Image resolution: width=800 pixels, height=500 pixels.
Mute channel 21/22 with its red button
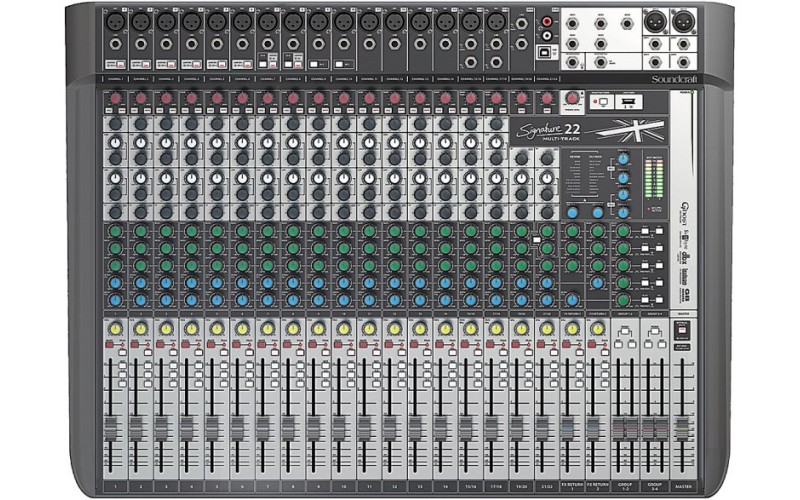tap(540, 345)
